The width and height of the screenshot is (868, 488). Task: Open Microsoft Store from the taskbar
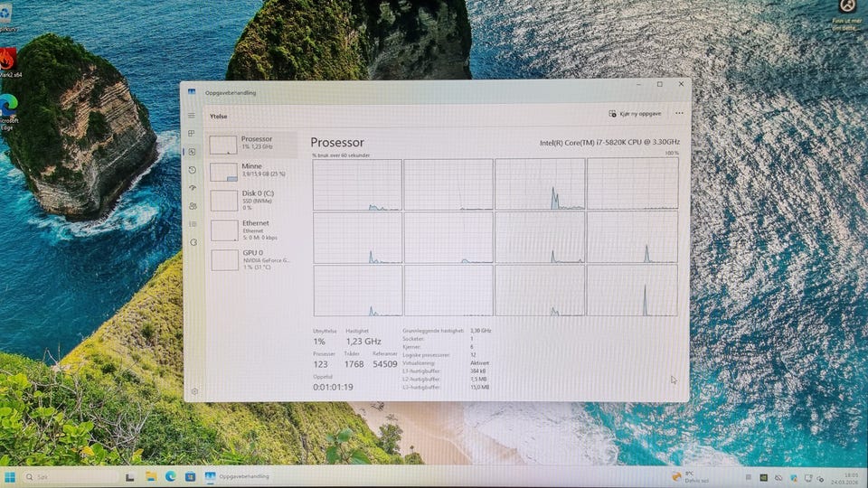191,476
